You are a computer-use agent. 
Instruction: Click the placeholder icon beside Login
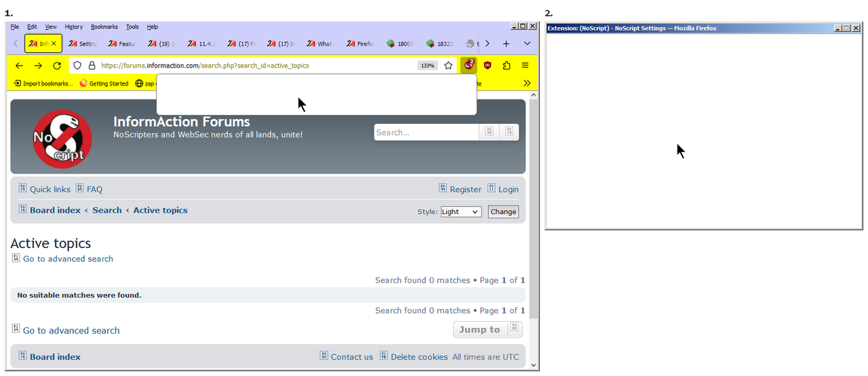pos(492,188)
